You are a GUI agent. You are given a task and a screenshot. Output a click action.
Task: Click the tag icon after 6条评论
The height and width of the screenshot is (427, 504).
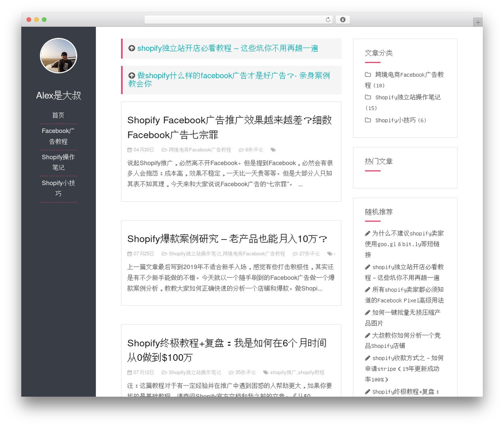[273, 150]
